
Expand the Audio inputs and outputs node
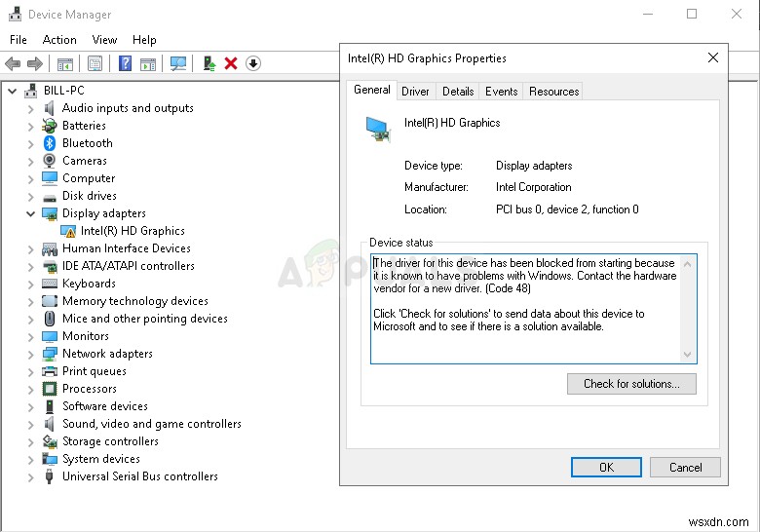click(30, 108)
